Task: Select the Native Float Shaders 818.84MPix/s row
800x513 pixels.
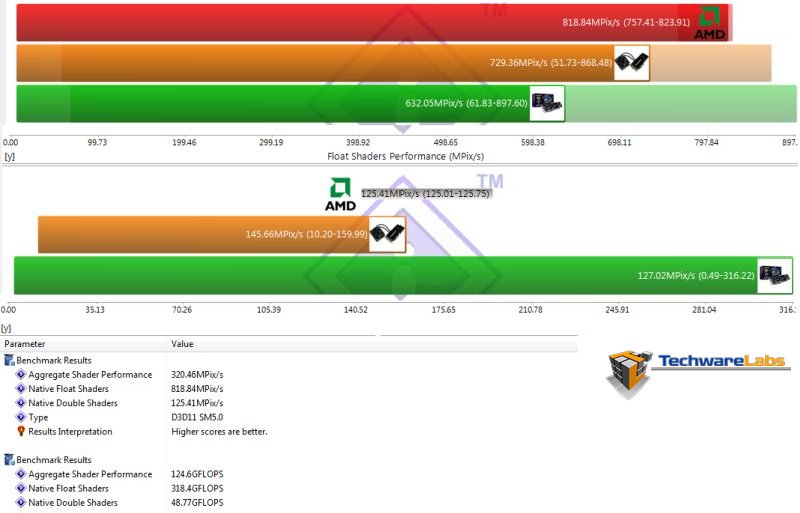Action: tap(290, 389)
